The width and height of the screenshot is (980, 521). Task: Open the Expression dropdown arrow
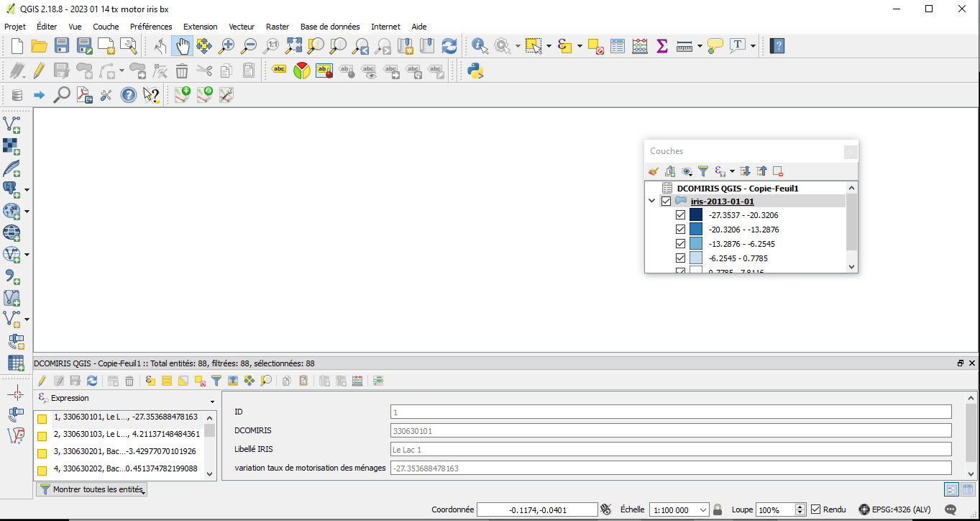212,402
